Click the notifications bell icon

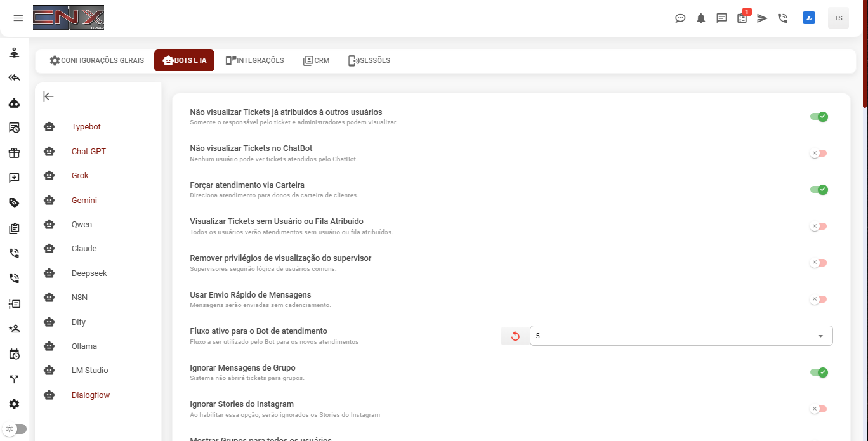tap(700, 18)
